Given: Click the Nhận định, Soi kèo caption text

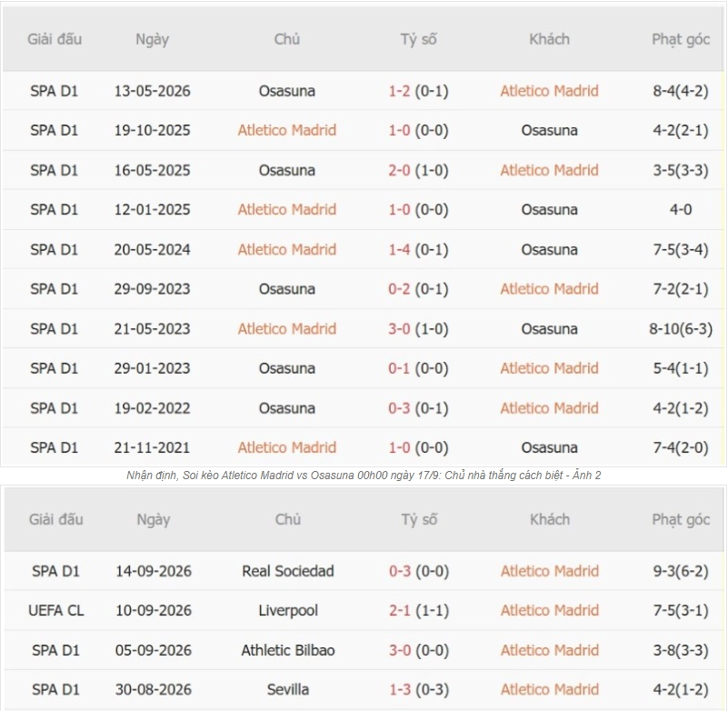Looking at the screenshot, I should click(364, 476).
